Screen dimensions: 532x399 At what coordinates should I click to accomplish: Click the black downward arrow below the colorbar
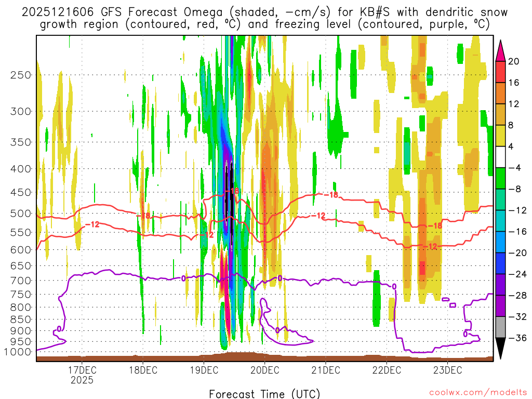[501, 349]
